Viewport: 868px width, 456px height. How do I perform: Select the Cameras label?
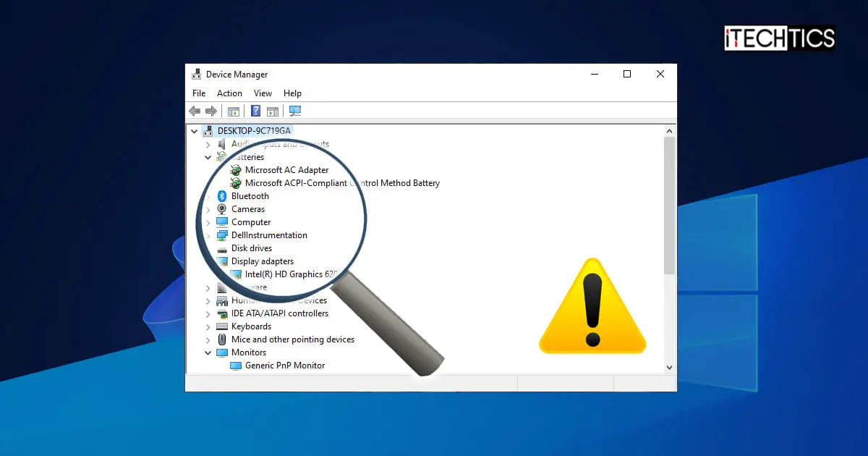248,209
